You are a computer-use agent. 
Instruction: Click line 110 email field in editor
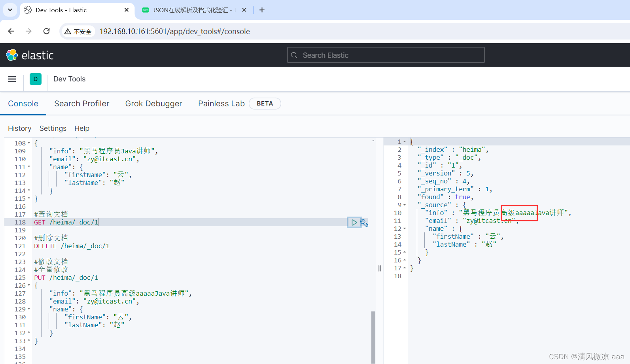click(94, 159)
